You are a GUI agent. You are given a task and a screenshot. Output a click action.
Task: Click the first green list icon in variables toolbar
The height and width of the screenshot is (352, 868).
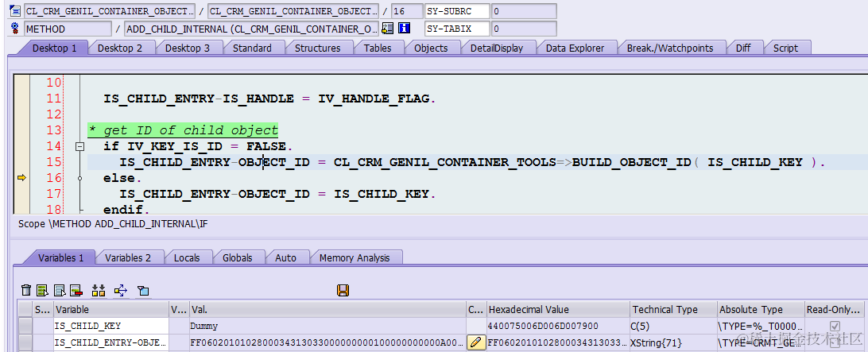click(43, 291)
